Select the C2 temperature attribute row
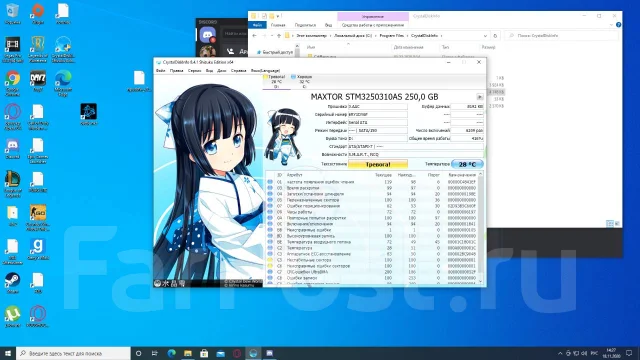This screenshot has height=360, width=640. coord(371,248)
